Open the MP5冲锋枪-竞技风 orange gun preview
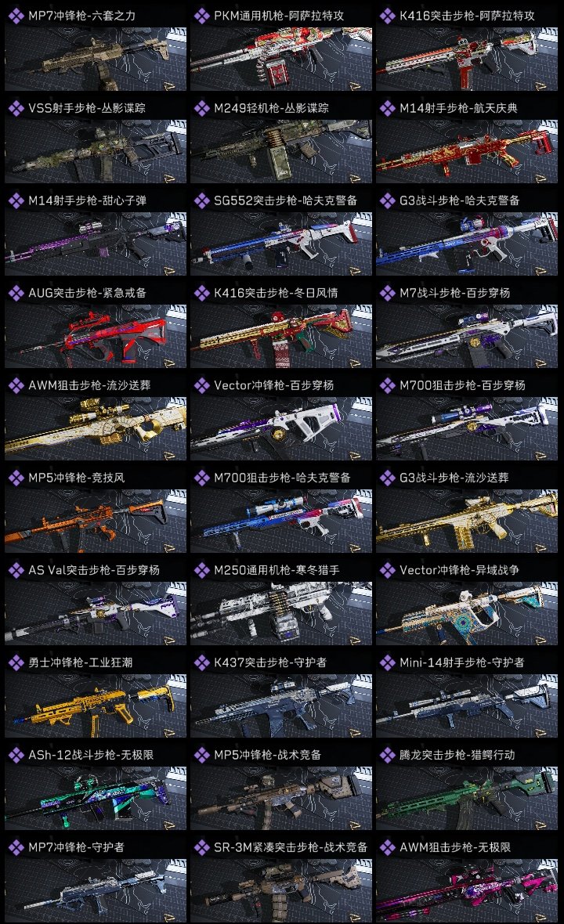 tap(96, 521)
